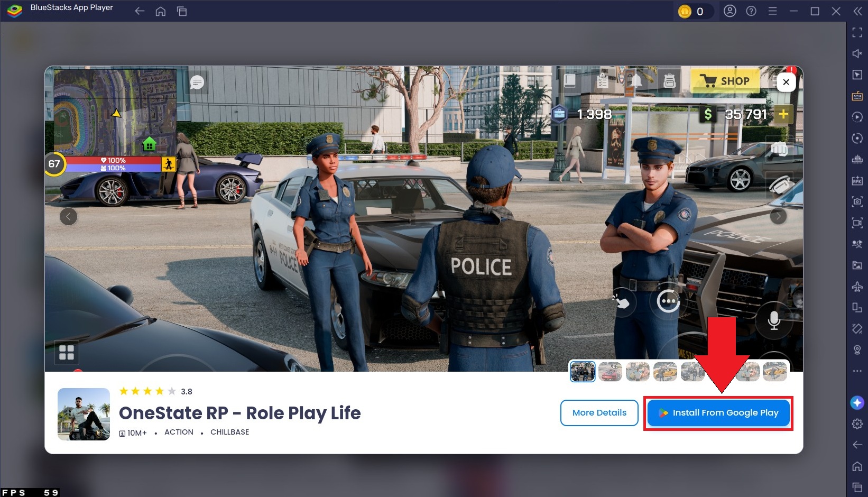Click the circular sync operations icon
This screenshot has height=497, width=868.
(857, 138)
